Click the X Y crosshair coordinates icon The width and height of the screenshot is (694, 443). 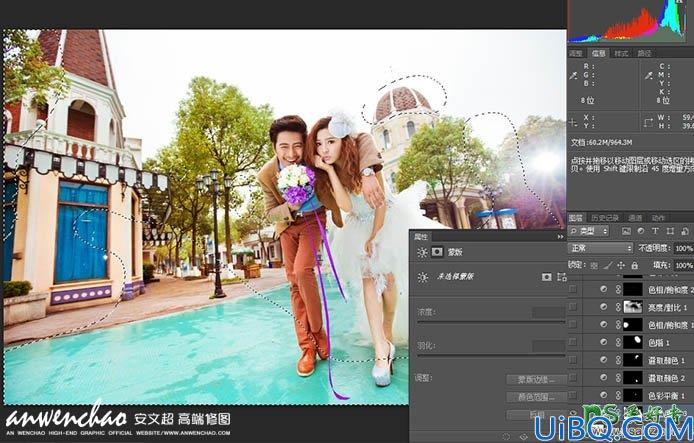point(574,123)
